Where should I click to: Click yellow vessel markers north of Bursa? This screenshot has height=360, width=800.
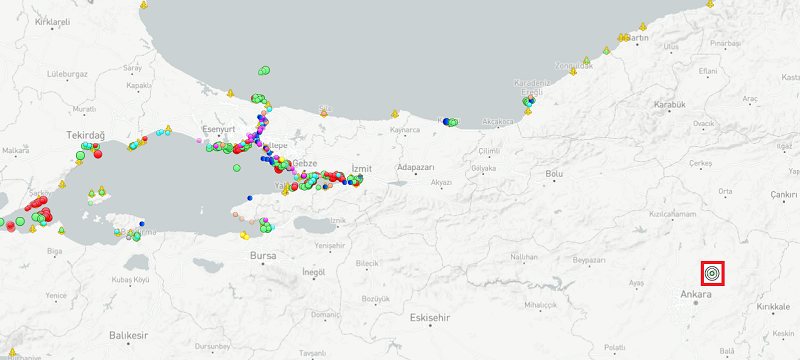point(244,235)
